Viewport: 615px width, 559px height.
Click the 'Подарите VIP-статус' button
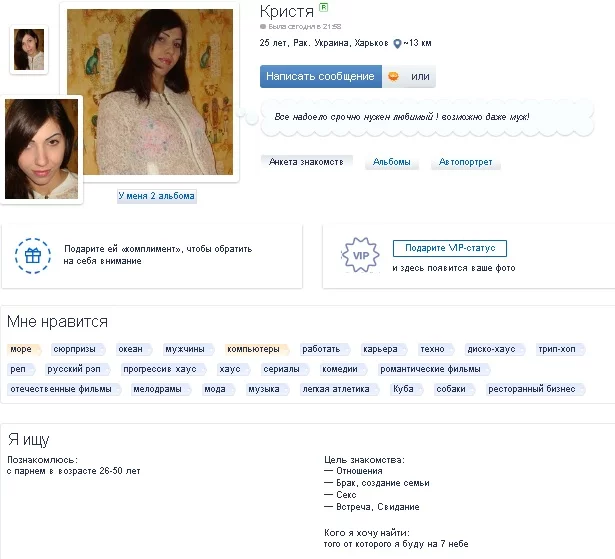pyautogui.click(x=450, y=248)
